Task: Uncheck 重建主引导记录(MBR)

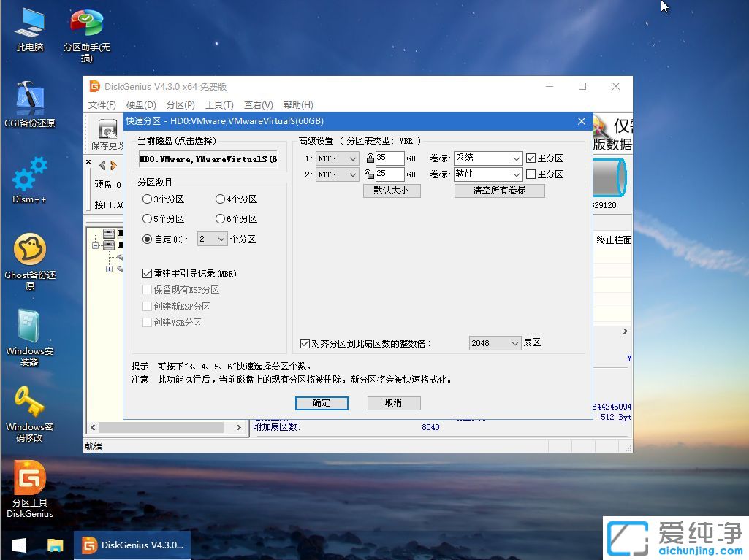Action: [x=148, y=273]
